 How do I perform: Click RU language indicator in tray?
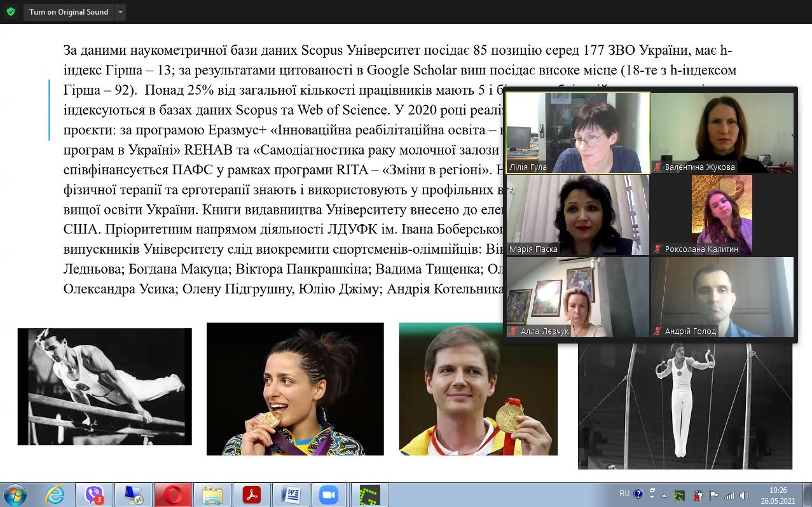tap(624, 494)
